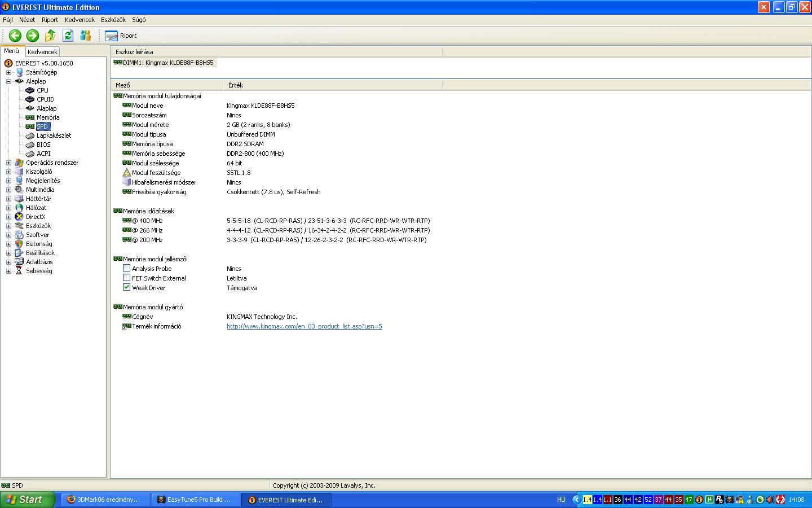Switch to the 3DMark06 eredmény taskbar window
This screenshot has height=508, width=812.
(104, 500)
